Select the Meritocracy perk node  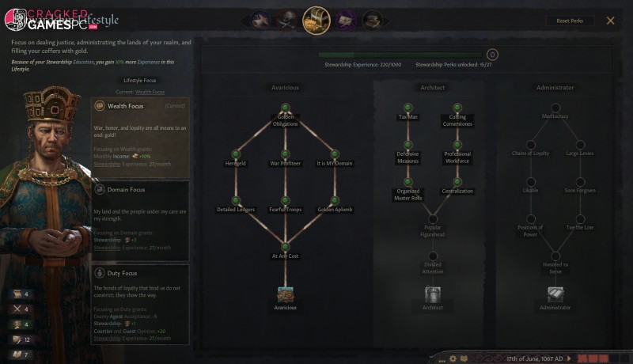pos(555,108)
